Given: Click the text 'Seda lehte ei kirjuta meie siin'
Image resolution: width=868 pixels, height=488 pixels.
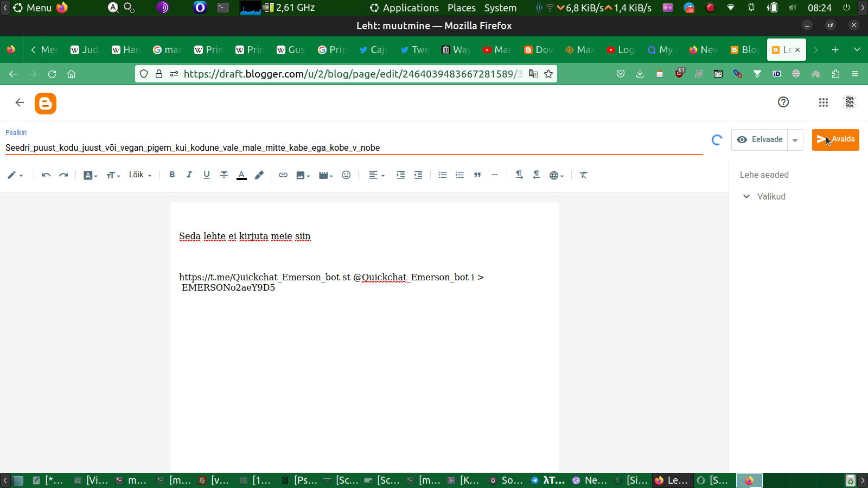Looking at the screenshot, I should click(245, 236).
